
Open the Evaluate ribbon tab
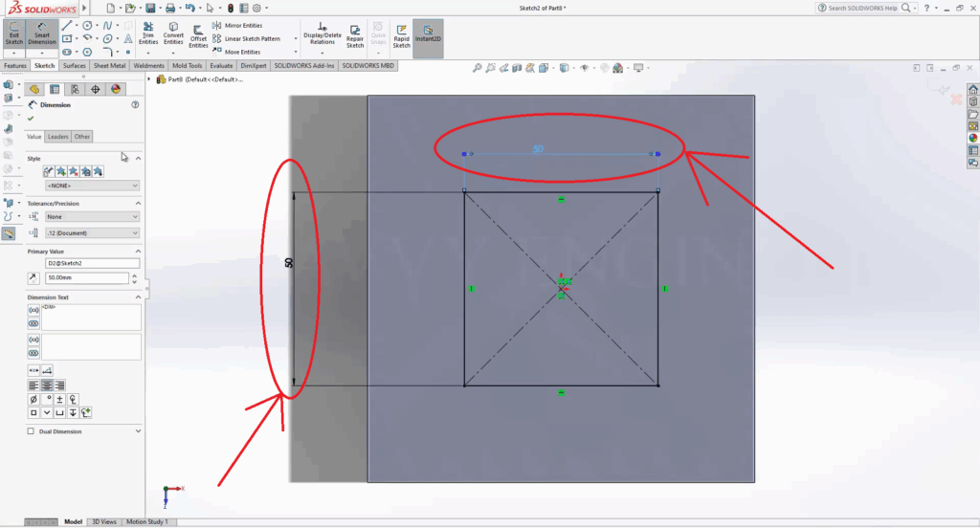tap(221, 66)
